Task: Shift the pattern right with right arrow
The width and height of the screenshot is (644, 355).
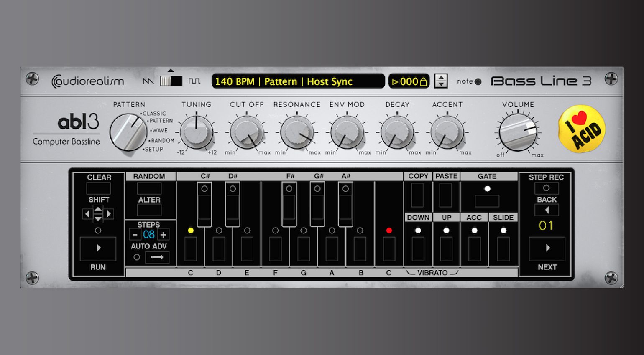Action: (x=109, y=214)
